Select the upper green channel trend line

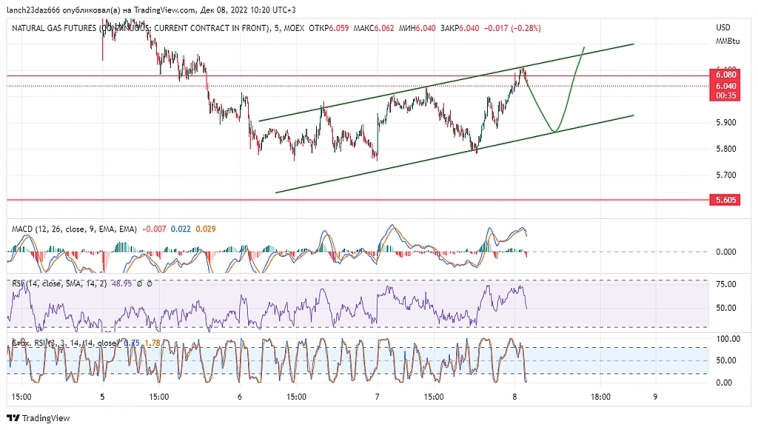[x=446, y=82]
